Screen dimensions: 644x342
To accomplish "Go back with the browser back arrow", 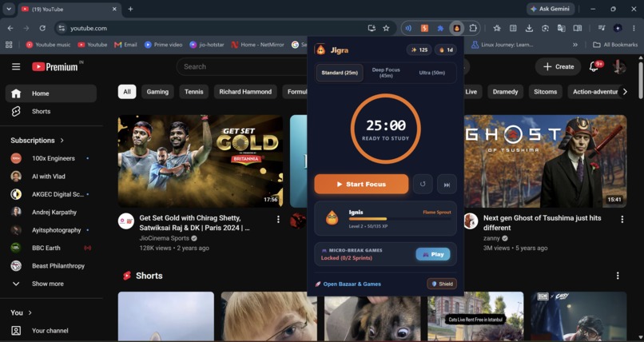I will click(10, 28).
